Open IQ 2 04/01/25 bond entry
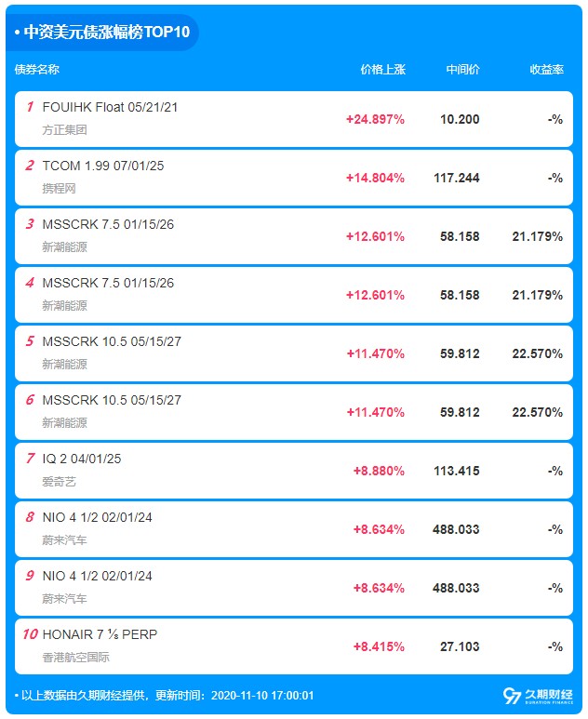Viewport: 588px width, 719px height. [x=294, y=471]
